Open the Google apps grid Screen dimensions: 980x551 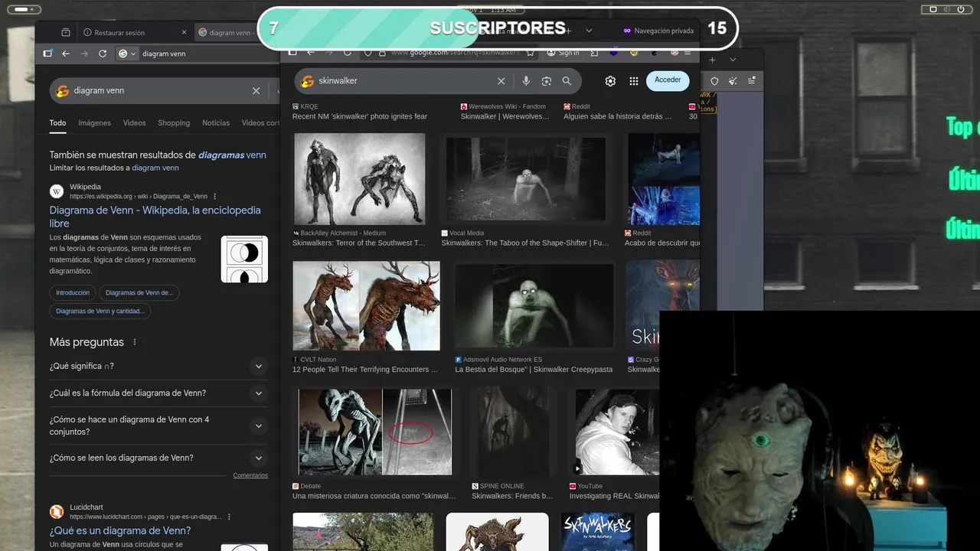(x=634, y=81)
